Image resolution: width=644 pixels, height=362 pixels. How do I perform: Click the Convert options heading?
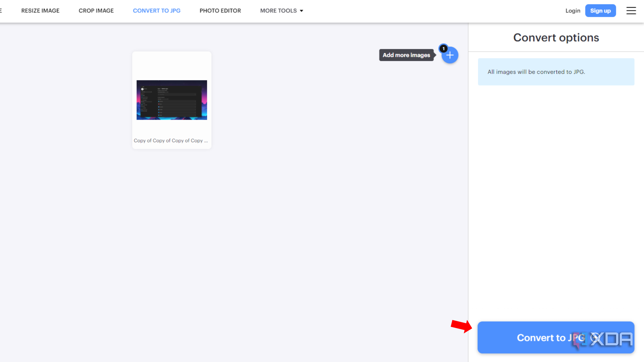(x=556, y=38)
